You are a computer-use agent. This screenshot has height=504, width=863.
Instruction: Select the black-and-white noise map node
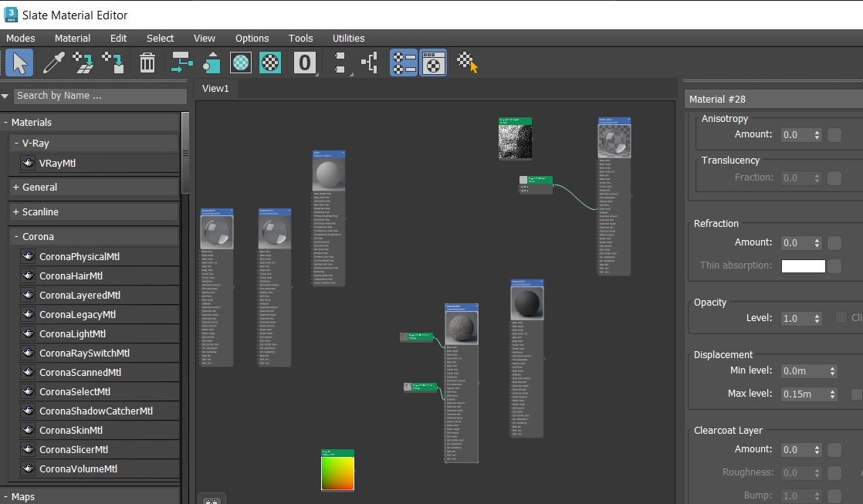point(515,139)
